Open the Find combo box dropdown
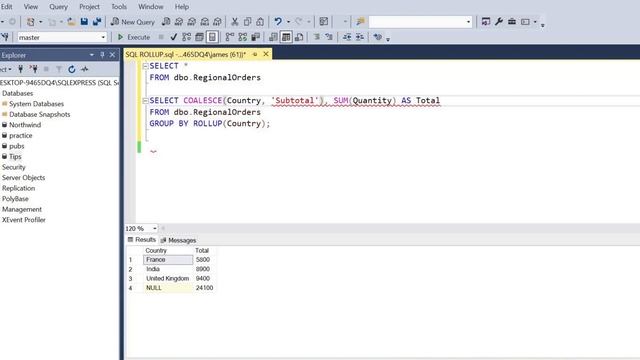640x360 pixels. 468,22
